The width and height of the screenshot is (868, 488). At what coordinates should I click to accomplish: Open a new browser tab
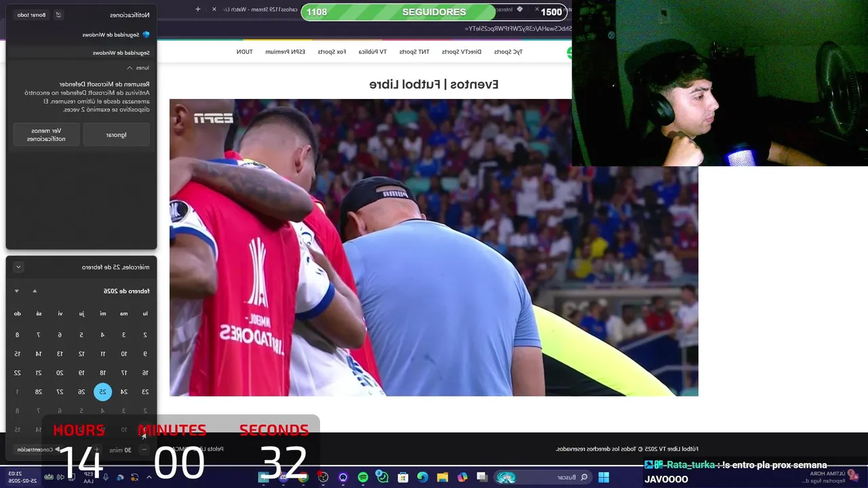(198, 9)
